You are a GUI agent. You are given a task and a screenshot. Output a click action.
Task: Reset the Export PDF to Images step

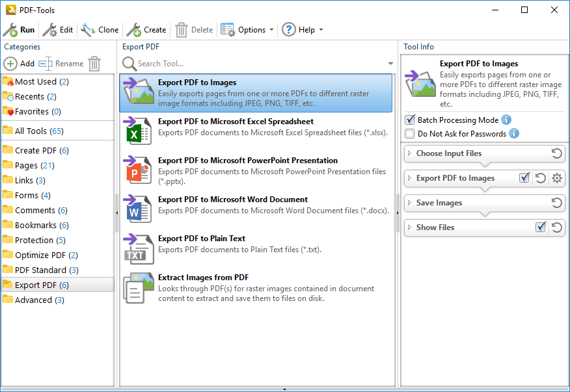(x=541, y=178)
